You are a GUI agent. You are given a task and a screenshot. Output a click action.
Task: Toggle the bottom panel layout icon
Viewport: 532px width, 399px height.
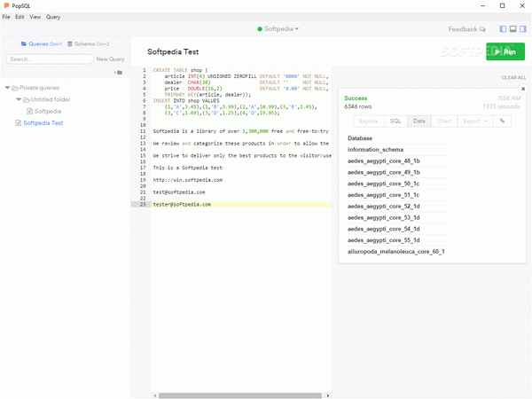tap(513, 29)
